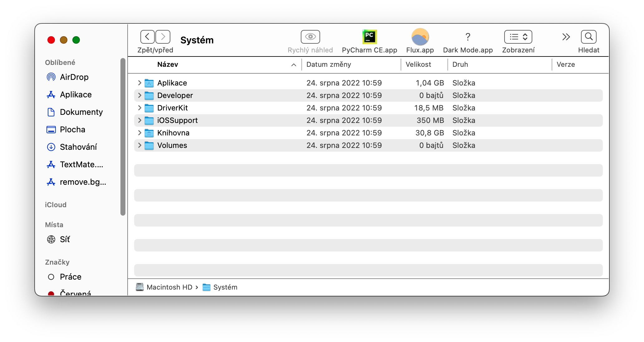The height and width of the screenshot is (342, 644).
Task: Open Stahování in the sidebar
Action: click(78, 147)
